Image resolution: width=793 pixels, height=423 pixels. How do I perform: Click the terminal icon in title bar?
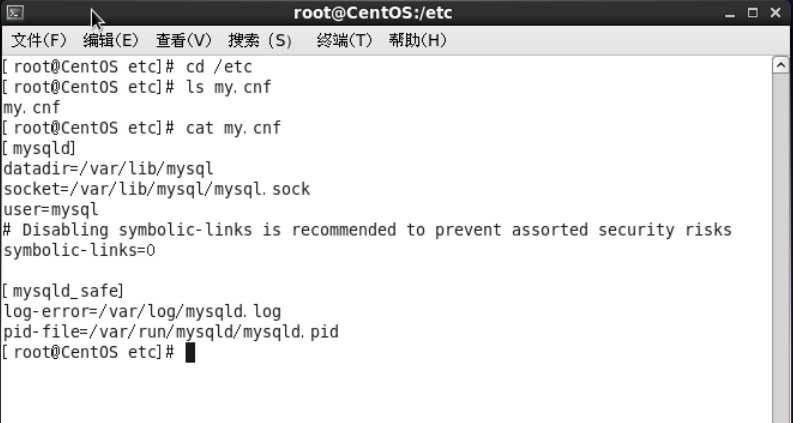click(x=15, y=13)
